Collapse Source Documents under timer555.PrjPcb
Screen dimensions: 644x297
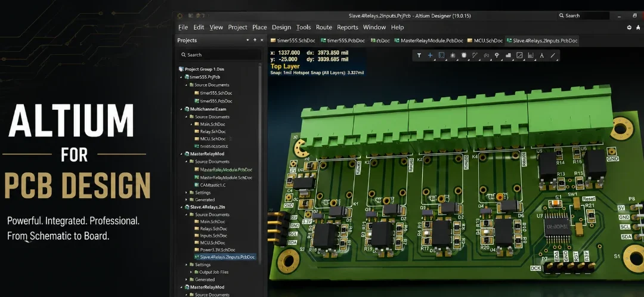[x=186, y=85]
